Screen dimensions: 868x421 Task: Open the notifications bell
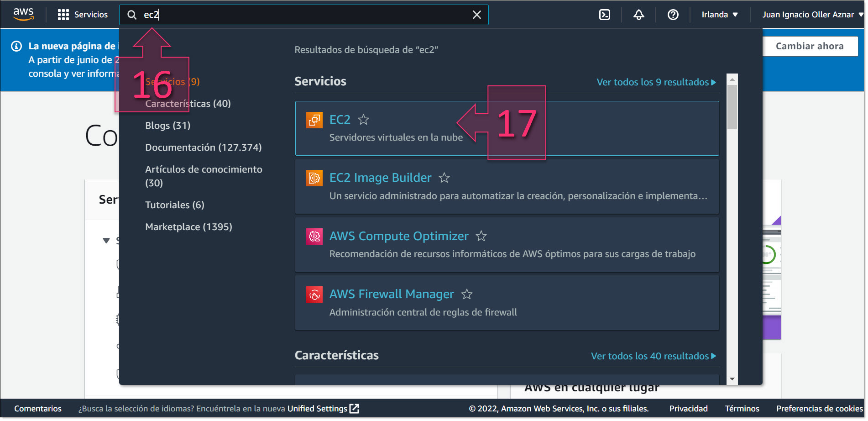pyautogui.click(x=638, y=14)
